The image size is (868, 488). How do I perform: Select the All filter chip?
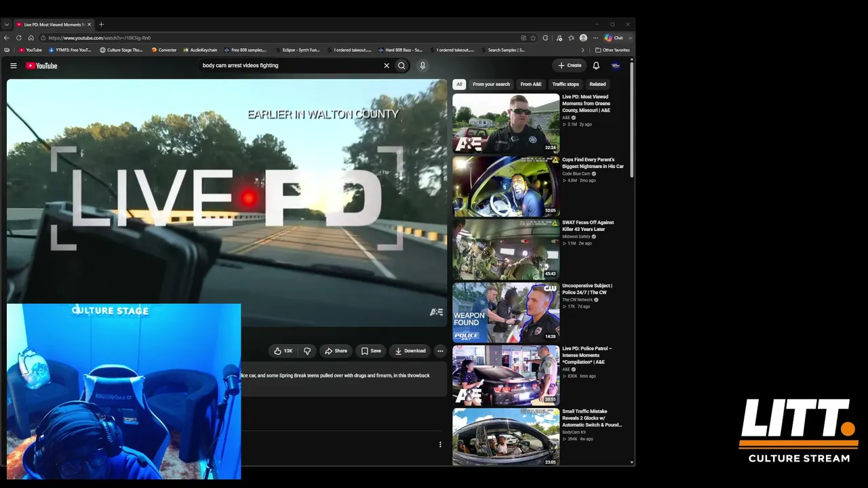(x=459, y=84)
